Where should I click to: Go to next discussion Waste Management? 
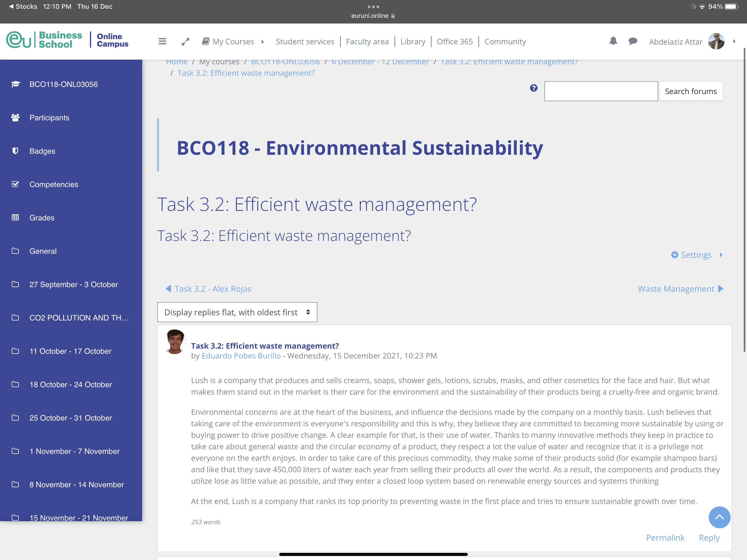[x=681, y=289]
